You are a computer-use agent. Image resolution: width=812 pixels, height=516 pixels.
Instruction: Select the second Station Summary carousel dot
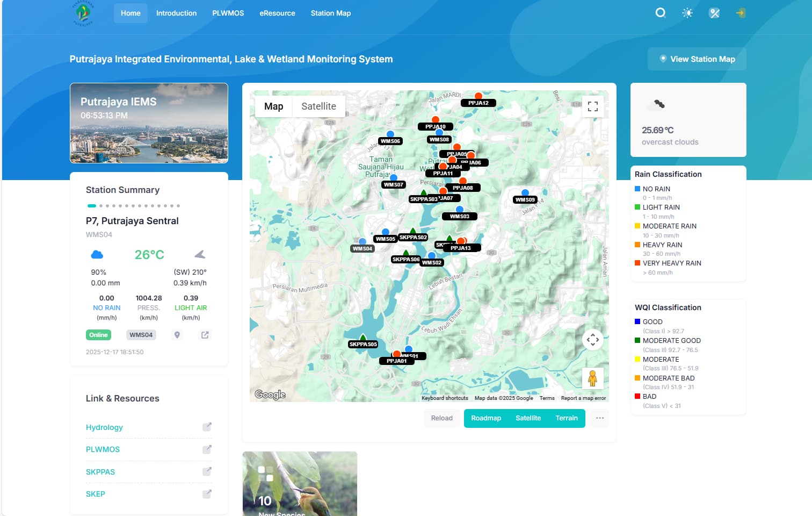(x=101, y=206)
